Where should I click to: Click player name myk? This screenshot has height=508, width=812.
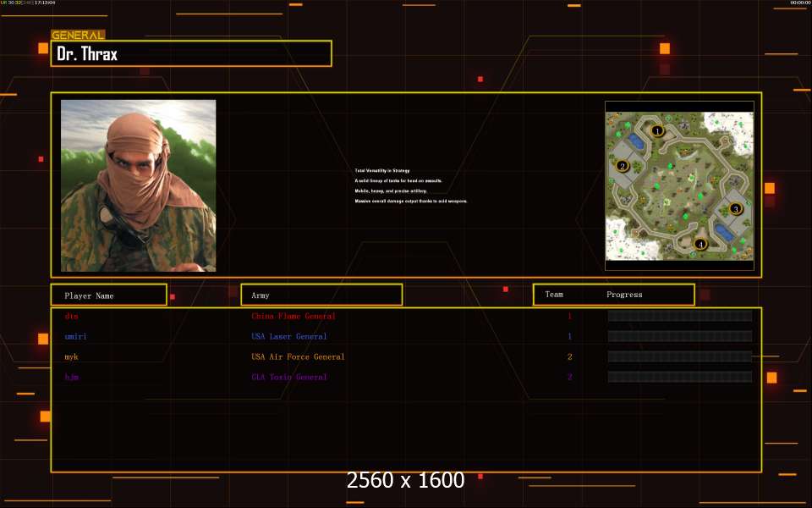pyautogui.click(x=71, y=357)
